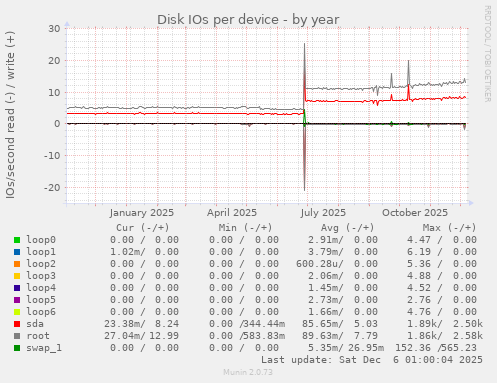Click the loop6 lime color swatch
This screenshot has height=383, width=497.
point(17,312)
